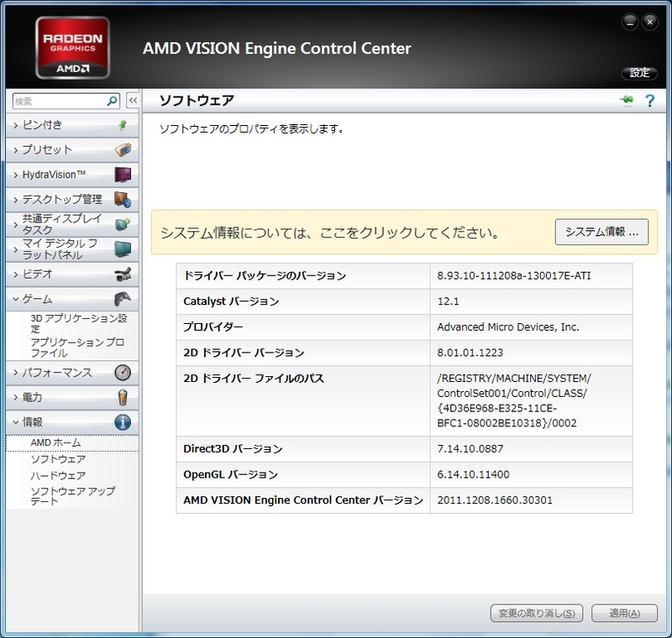Click OpenGL version 6.14.10.11400
Image resolution: width=672 pixels, height=638 pixels.
[473, 474]
